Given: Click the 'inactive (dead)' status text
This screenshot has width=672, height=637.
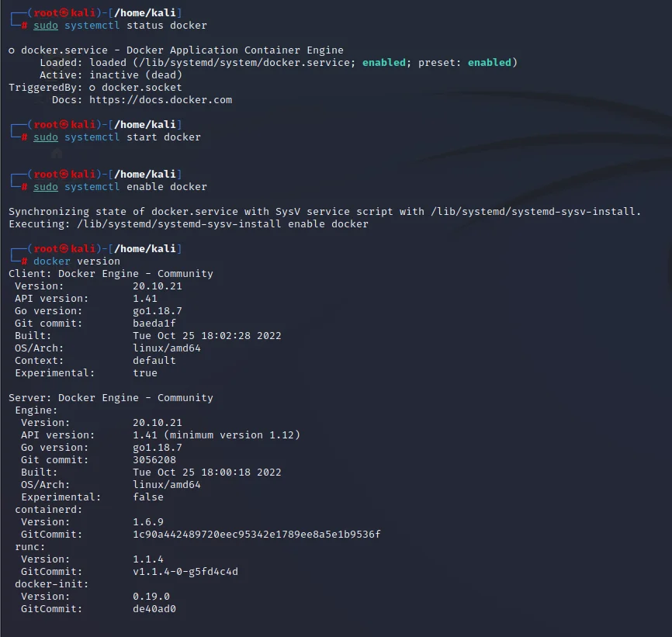Looking at the screenshot, I should click(136, 74).
